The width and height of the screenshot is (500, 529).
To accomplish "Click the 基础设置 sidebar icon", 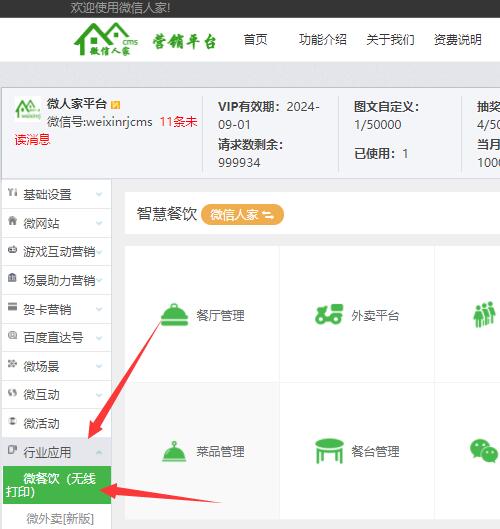I will 12,192.
